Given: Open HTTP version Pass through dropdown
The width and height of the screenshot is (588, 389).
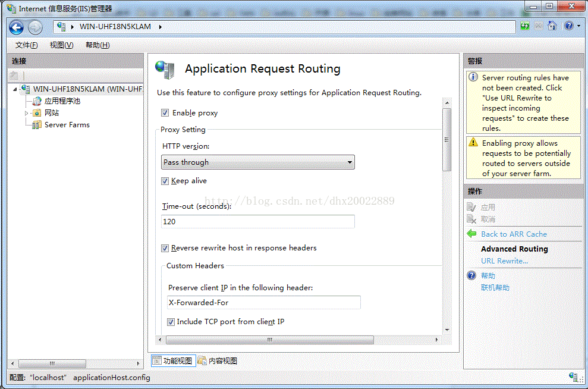Looking at the screenshot, I should tap(258, 162).
